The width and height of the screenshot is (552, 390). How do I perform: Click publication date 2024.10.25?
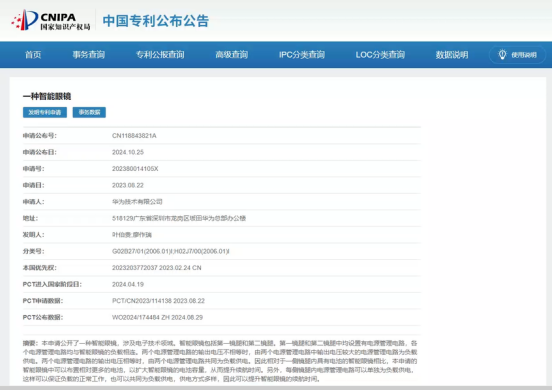pos(128,152)
